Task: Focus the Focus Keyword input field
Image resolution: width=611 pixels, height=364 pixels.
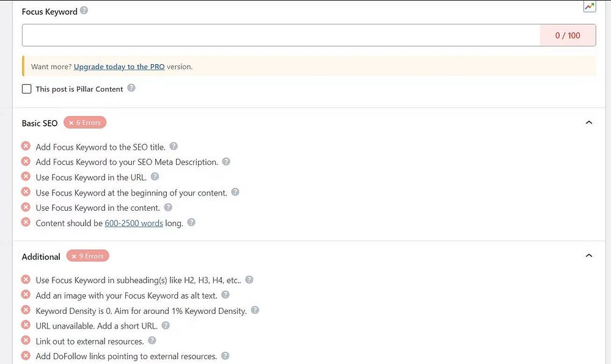Action: (x=281, y=35)
